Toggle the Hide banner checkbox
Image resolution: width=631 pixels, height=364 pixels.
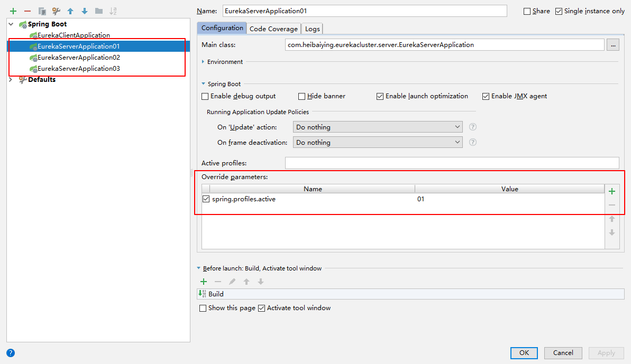point(302,96)
